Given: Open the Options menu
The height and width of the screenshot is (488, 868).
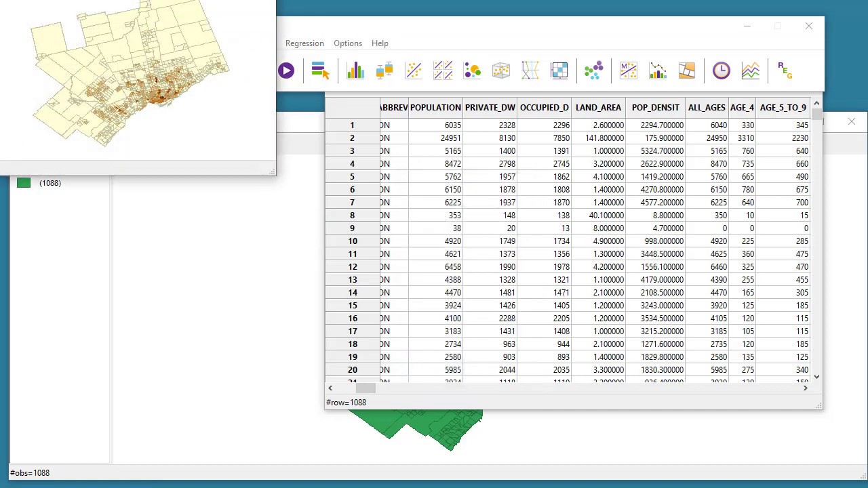Looking at the screenshot, I should coord(348,43).
